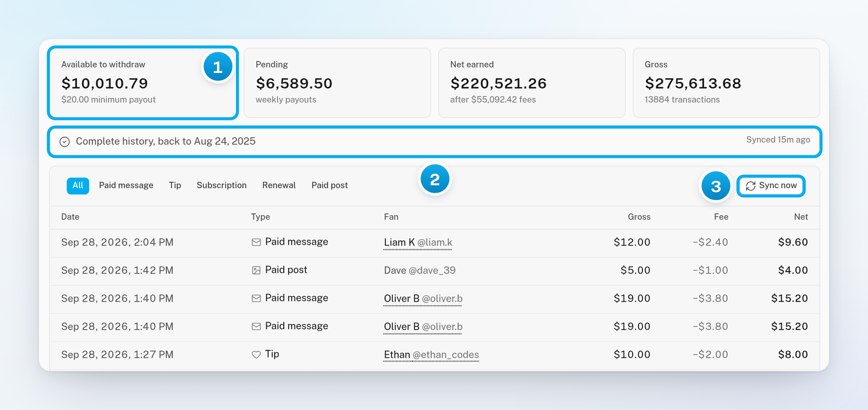Click the Date column header
The image size is (868, 410).
click(x=70, y=217)
